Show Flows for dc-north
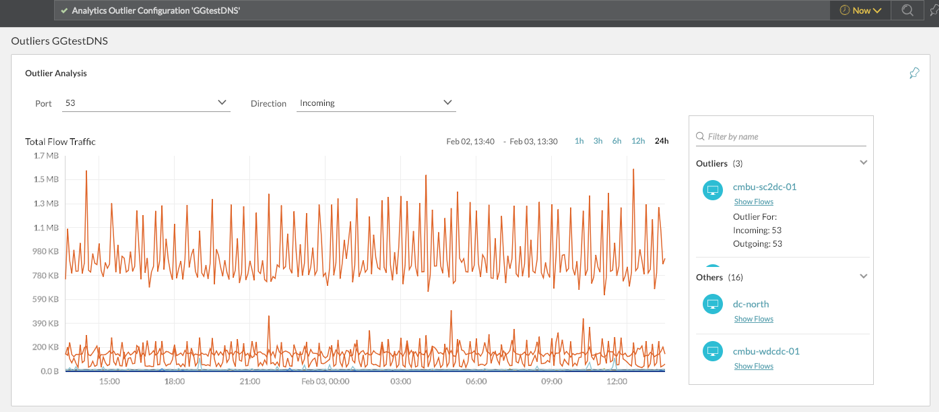The height and width of the screenshot is (412, 939). pos(753,319)
